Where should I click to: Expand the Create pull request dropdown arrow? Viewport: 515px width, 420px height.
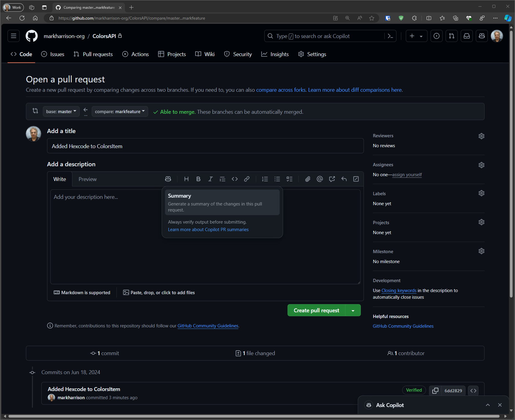tap(353, 310)
